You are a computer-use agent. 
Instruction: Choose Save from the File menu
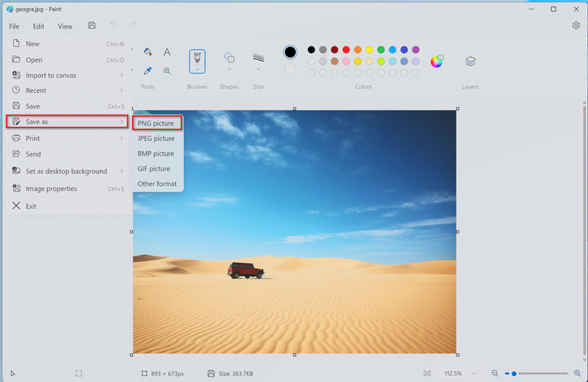tap(68, 106)
